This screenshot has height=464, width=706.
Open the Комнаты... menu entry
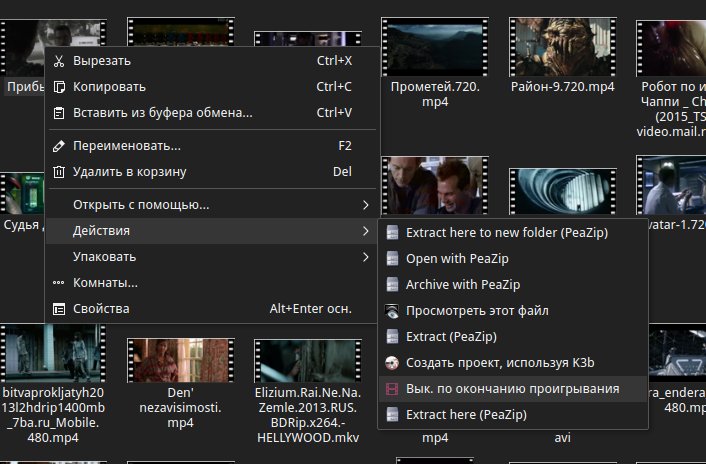coord(105,283)
